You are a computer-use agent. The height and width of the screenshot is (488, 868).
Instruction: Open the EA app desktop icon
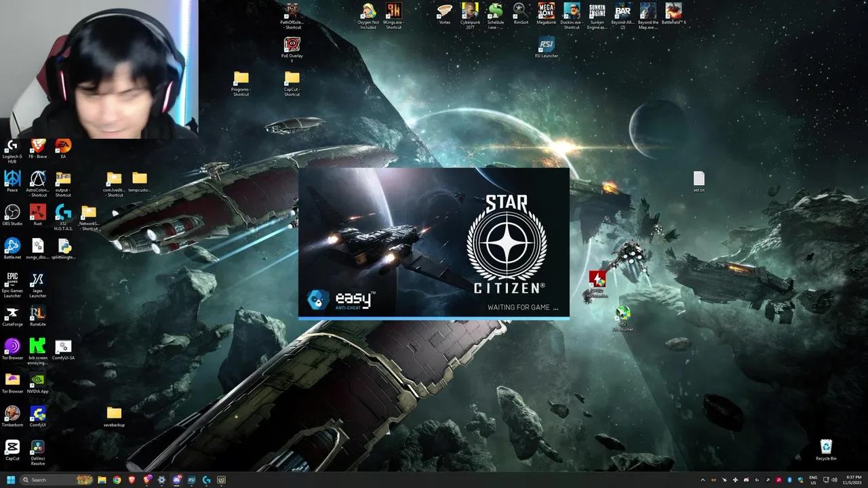tap(63, 148)
